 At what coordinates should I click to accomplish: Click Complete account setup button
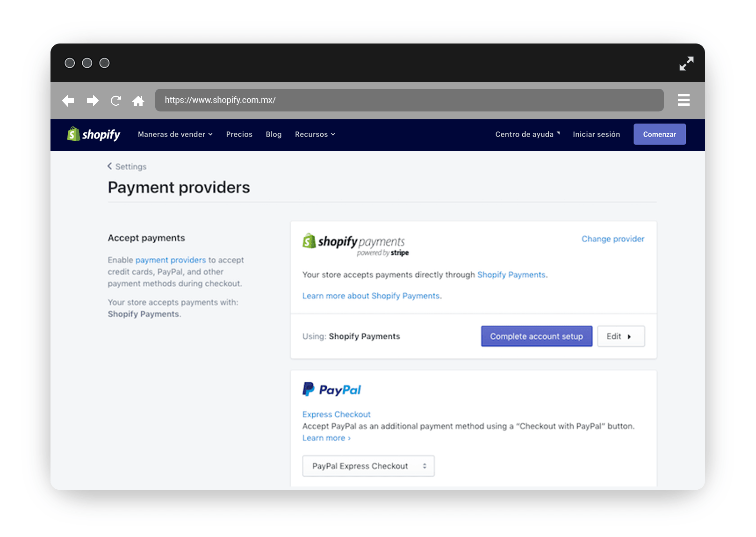pyautogui.click(x=537, y=336)
